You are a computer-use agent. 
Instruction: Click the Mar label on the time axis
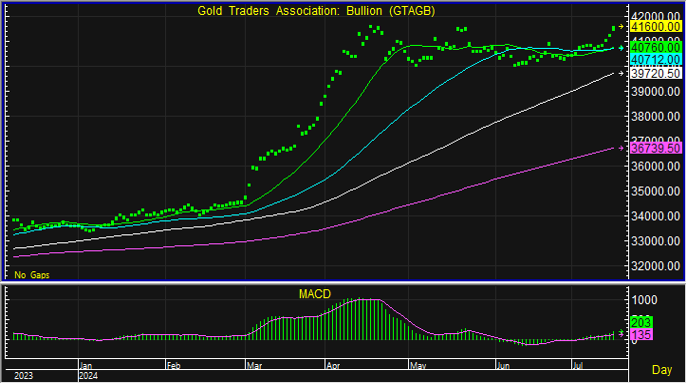click(254, 365)
